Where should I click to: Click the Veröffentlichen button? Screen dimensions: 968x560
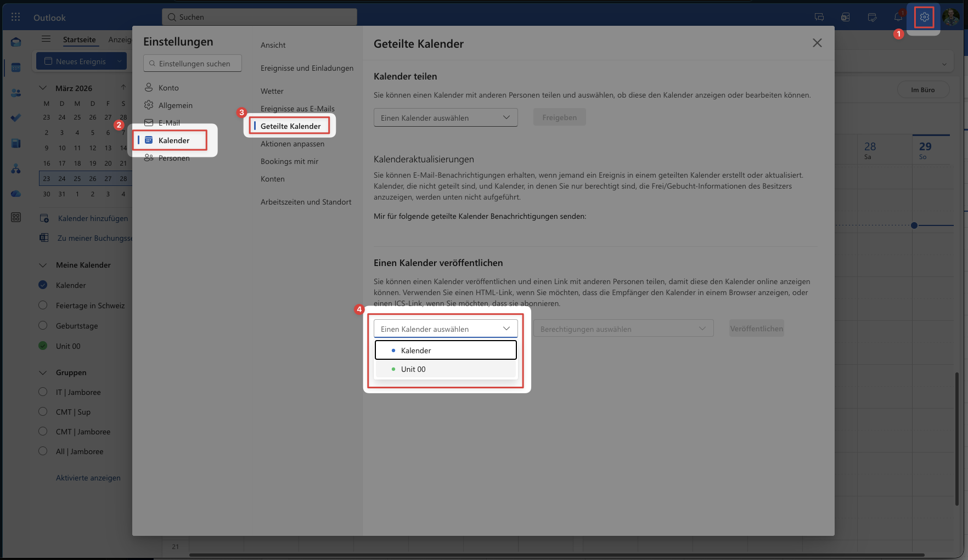[x=756, y=328]
